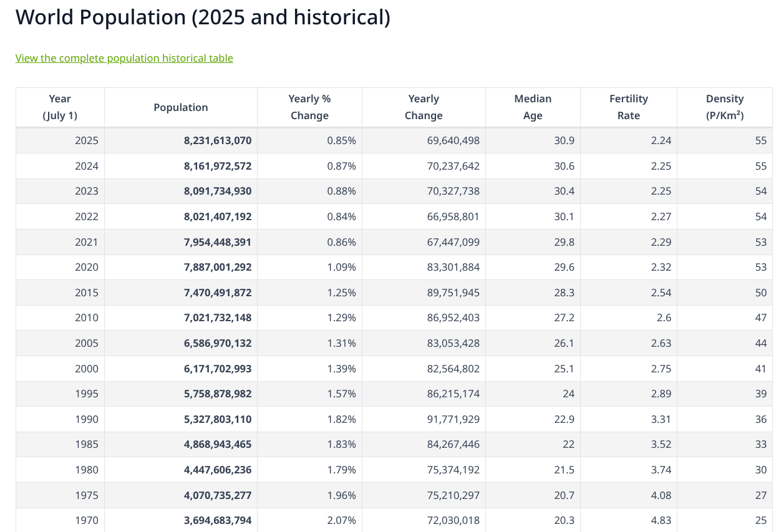Screen dimensions: 776x532
Task: Select the 2010 year cell
Action: tap(60, 317)
